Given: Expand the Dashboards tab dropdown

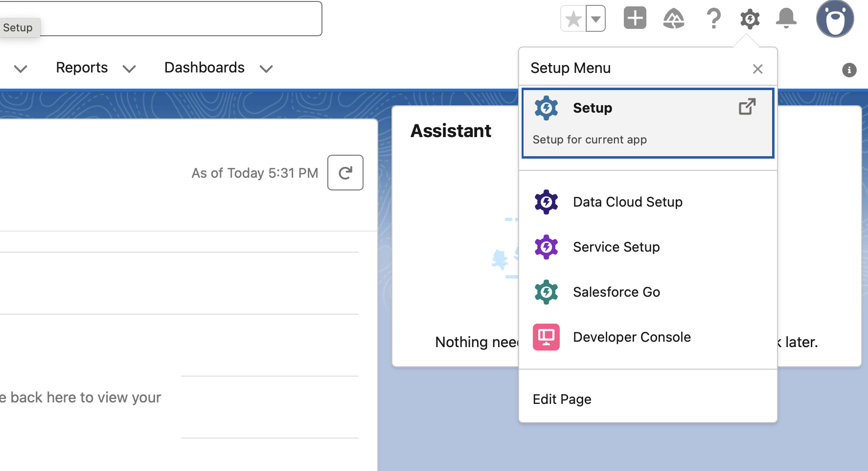Looking at the screenshot, I should click(266, 69).
